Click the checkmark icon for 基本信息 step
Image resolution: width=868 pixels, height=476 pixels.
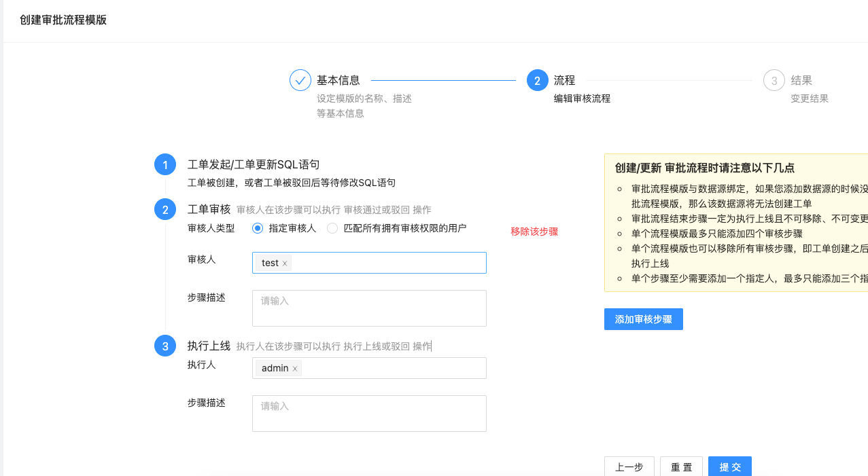pyautogui.click(x=300, y=80)
